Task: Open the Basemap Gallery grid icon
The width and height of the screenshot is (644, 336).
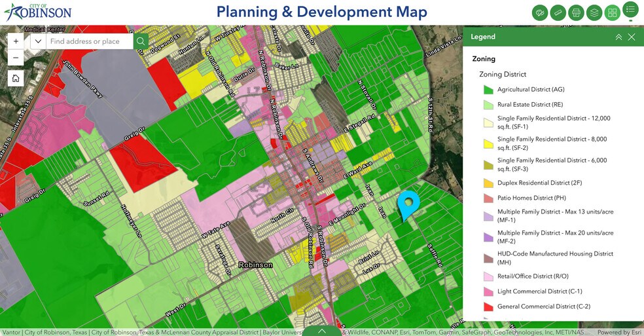Action: click(x=613, y=12)
